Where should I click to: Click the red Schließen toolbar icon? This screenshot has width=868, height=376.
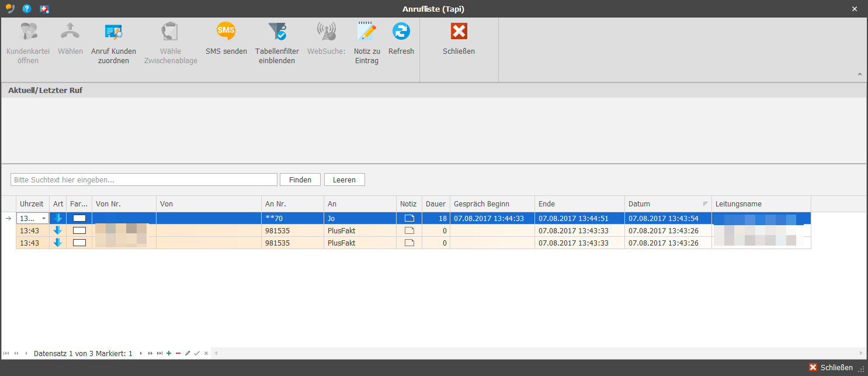459,31
